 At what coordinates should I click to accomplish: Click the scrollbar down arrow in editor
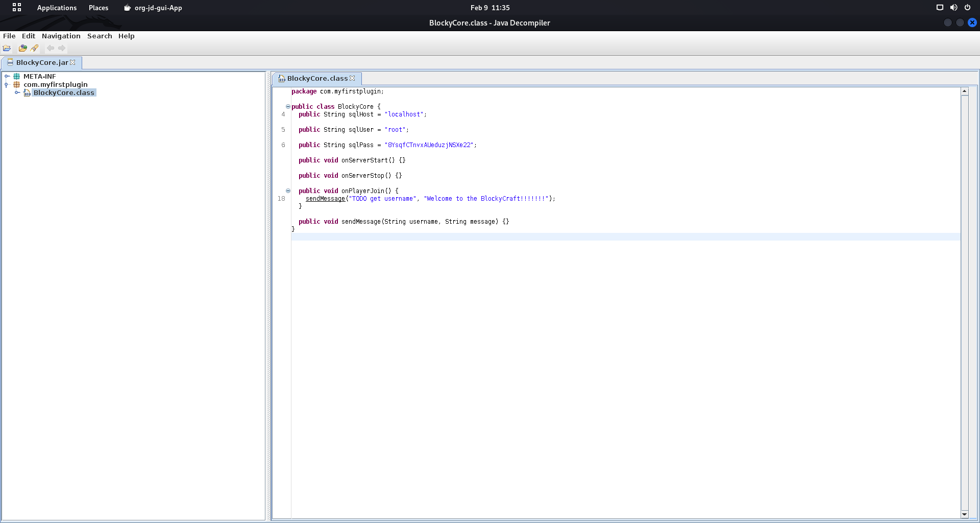pos(964,514)
